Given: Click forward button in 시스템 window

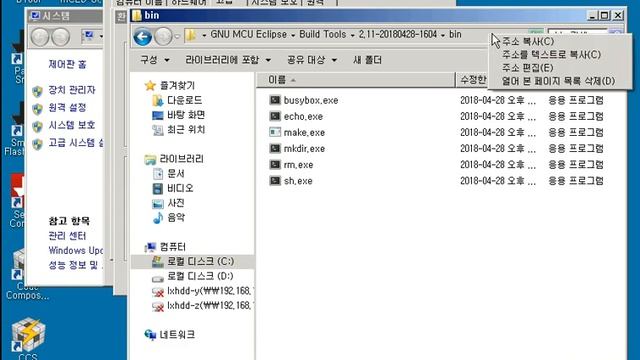Looking at the screenshot, I should (60, 37).
